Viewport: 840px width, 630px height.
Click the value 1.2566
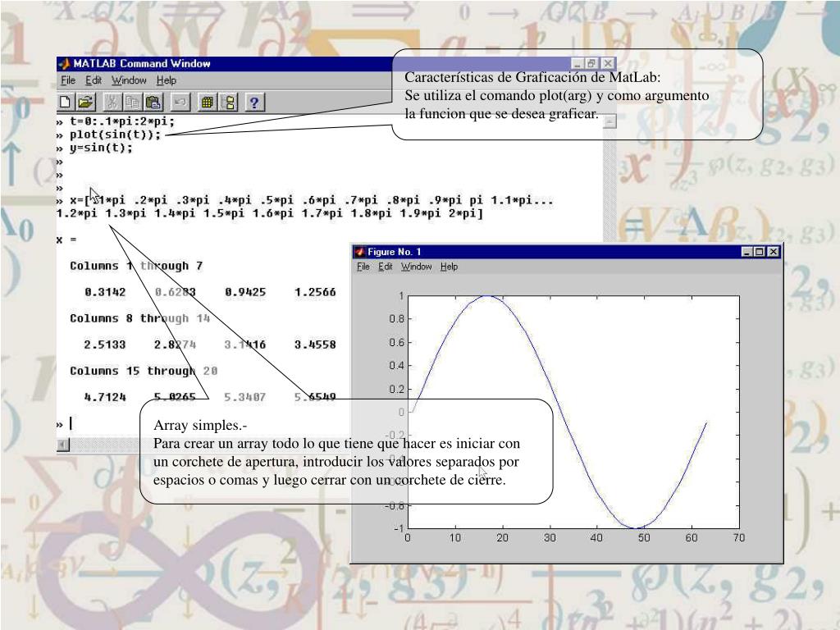(x=315, y=292)
